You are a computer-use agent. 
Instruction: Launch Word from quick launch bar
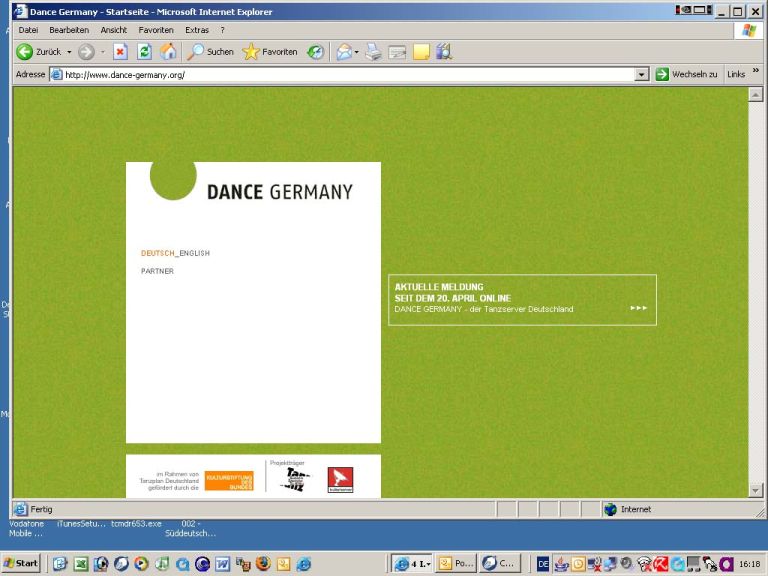click(222, 564)
